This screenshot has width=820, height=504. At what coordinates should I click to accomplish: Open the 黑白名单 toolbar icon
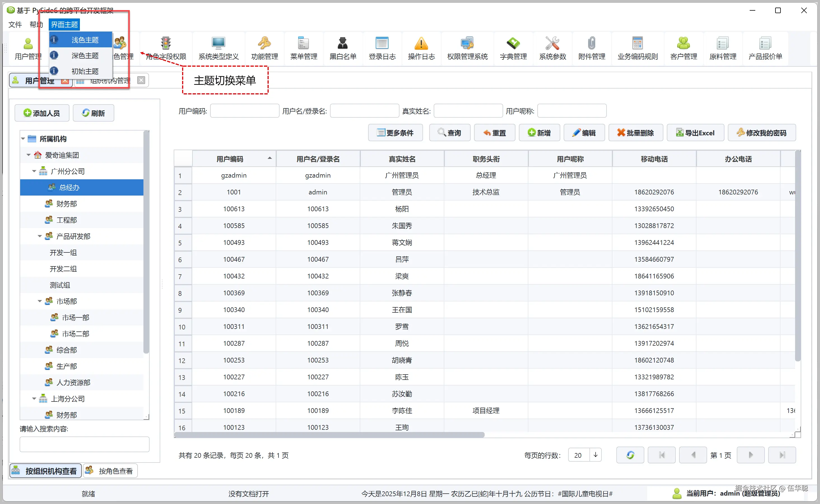click(343, 43)
